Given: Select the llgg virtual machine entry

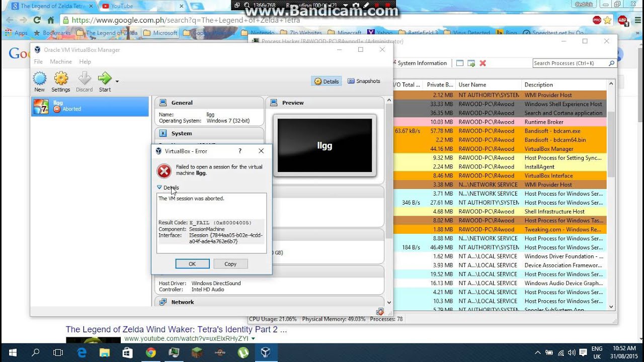Looking at the screenshot, I should 90,106.
